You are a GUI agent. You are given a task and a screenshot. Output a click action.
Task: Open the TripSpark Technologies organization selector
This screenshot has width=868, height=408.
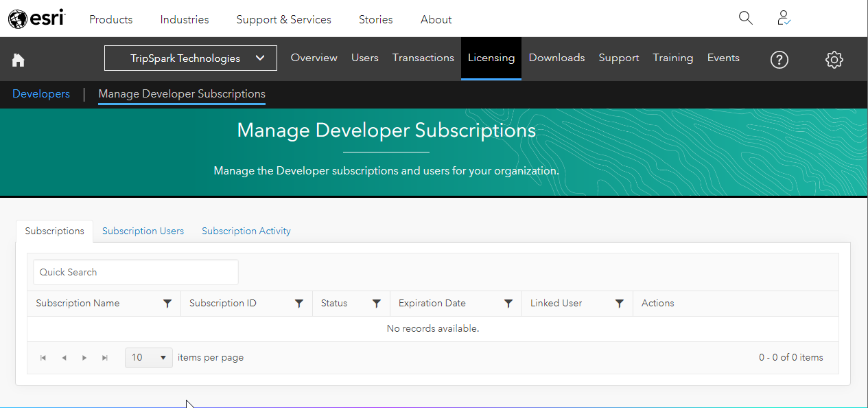(x=190, y=58)
